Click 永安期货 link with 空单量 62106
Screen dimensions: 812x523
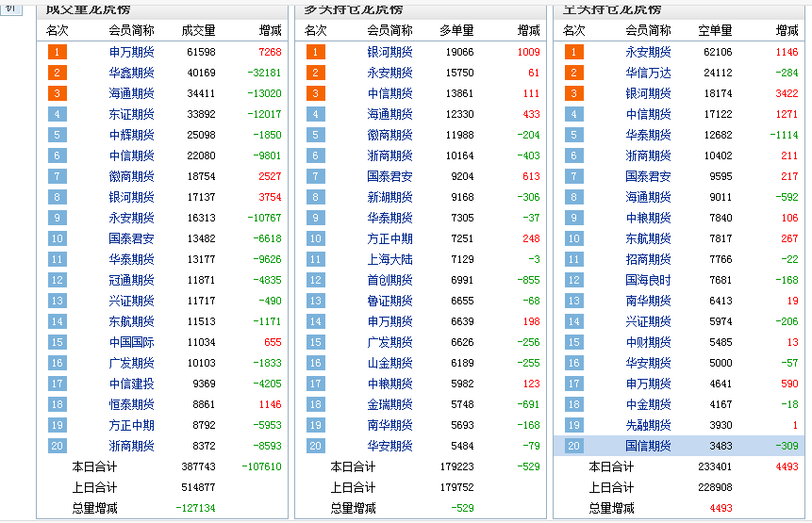coord(648,52)
